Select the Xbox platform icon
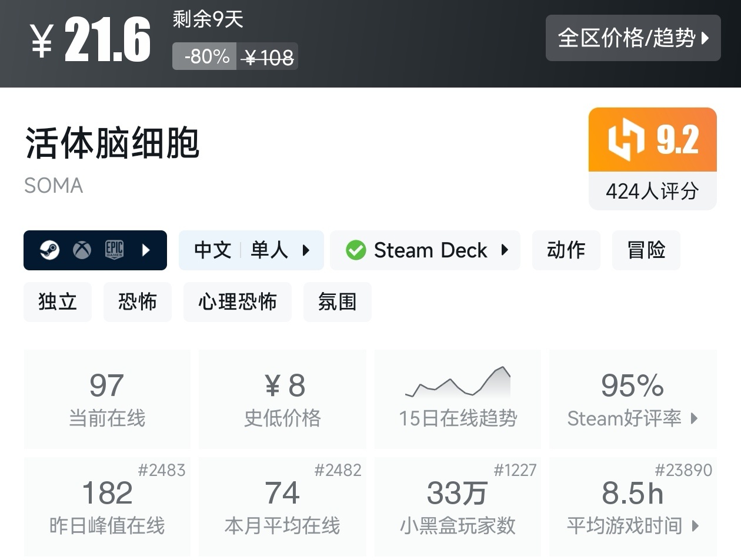 coord(83,250)
